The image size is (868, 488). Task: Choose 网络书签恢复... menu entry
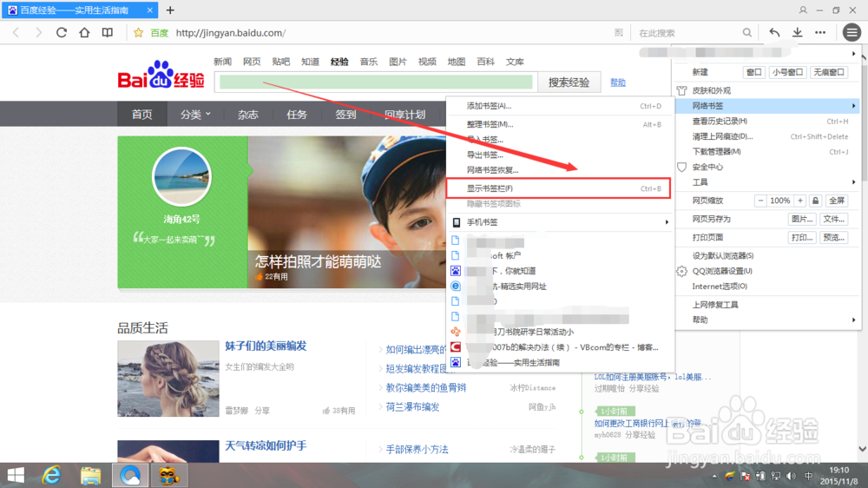click(x=560, y=170)
